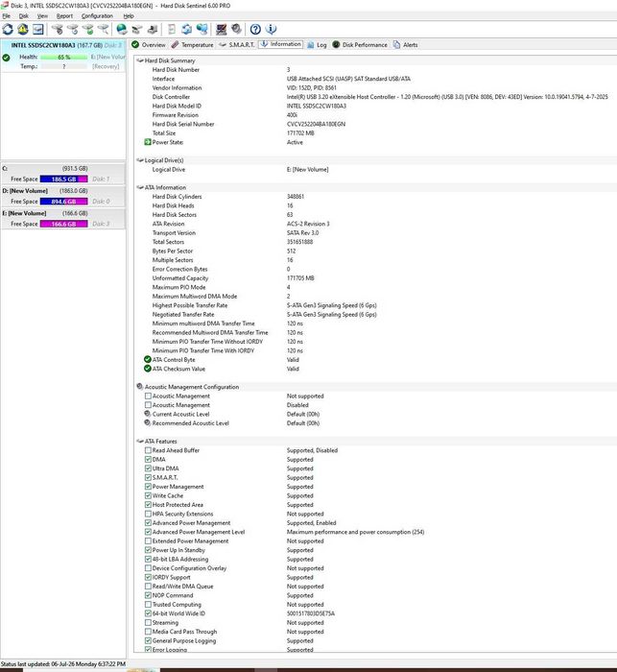Toggle the Advanced Power Management checkbox
Viewport: 617px width, 672px height.
tap(148, 523)
